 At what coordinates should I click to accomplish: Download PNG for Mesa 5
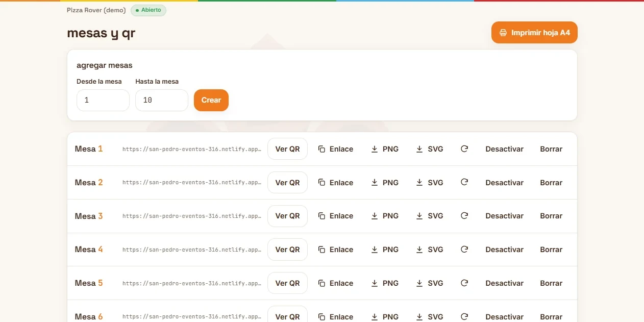click(x=385, y=283)
